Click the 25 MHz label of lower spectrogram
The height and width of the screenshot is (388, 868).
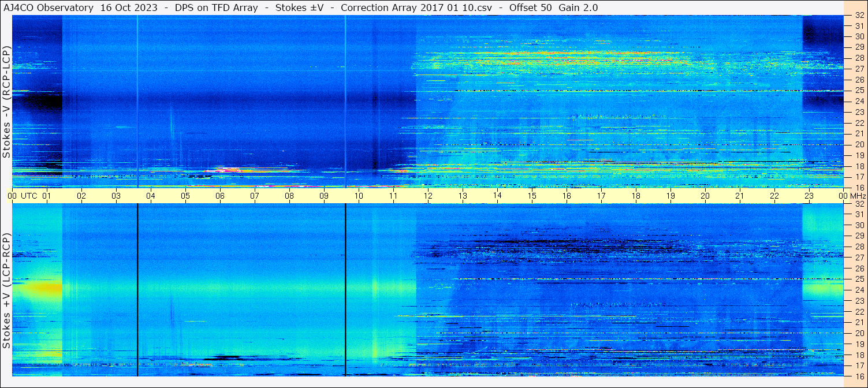tap(859, 279)
